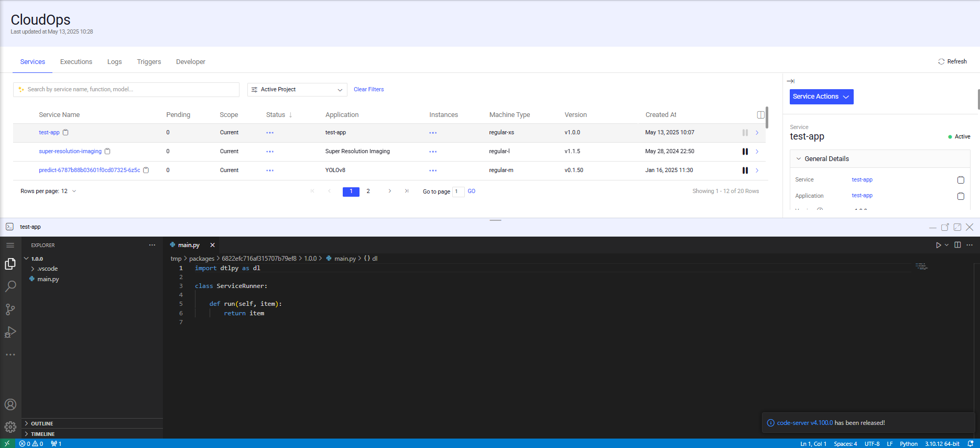Open notifications bell in status bar
Screen dimensions: 980x448
click(970, 444)
